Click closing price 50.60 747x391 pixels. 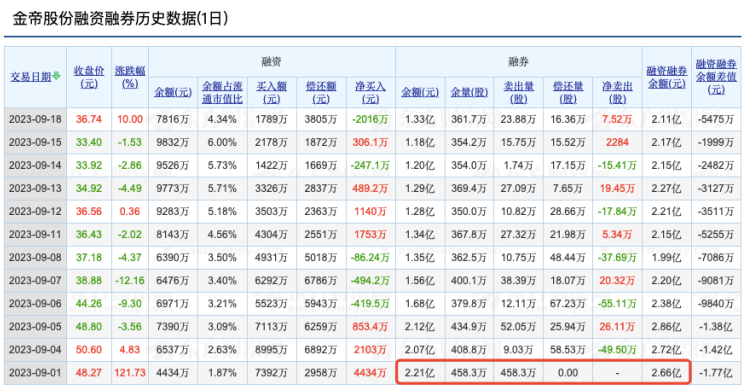pyautogui.click(x=89, y=350)
